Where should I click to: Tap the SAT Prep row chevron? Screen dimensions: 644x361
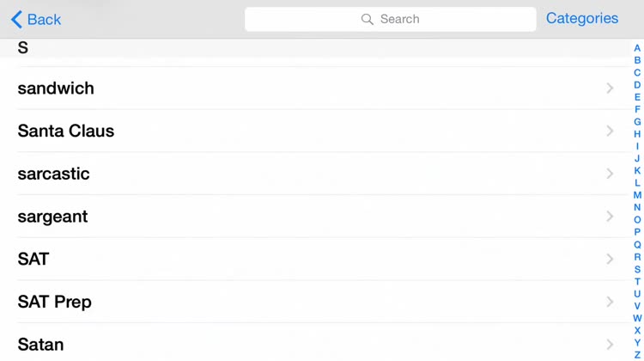[610, 303]
